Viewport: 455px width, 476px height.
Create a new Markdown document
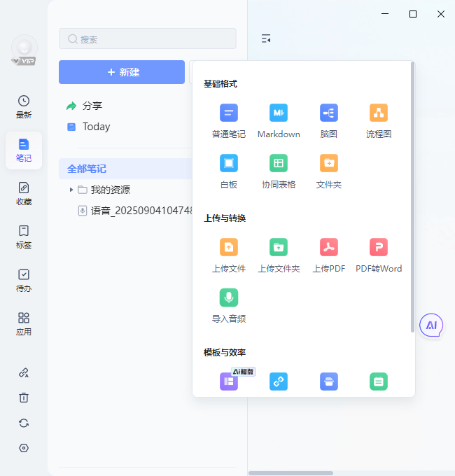click(279, 121)
